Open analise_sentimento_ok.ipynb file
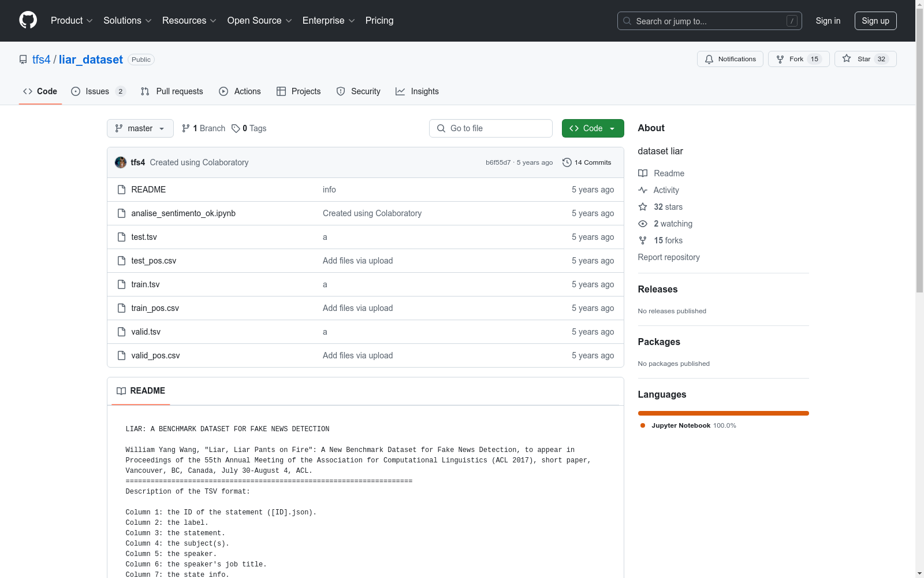 183,213
